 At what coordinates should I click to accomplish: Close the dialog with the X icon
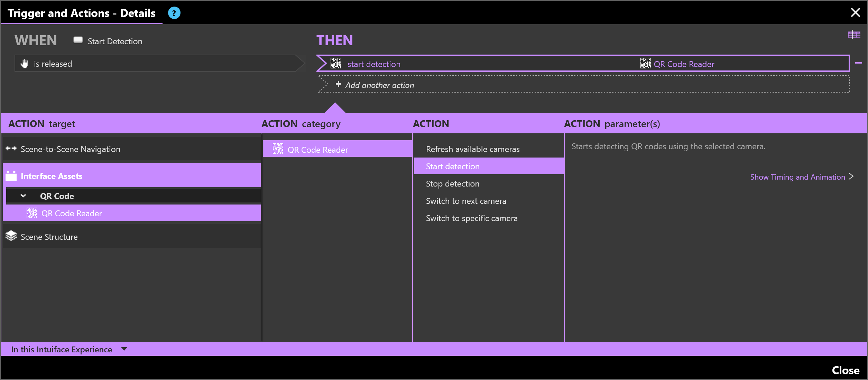point(855,13)
